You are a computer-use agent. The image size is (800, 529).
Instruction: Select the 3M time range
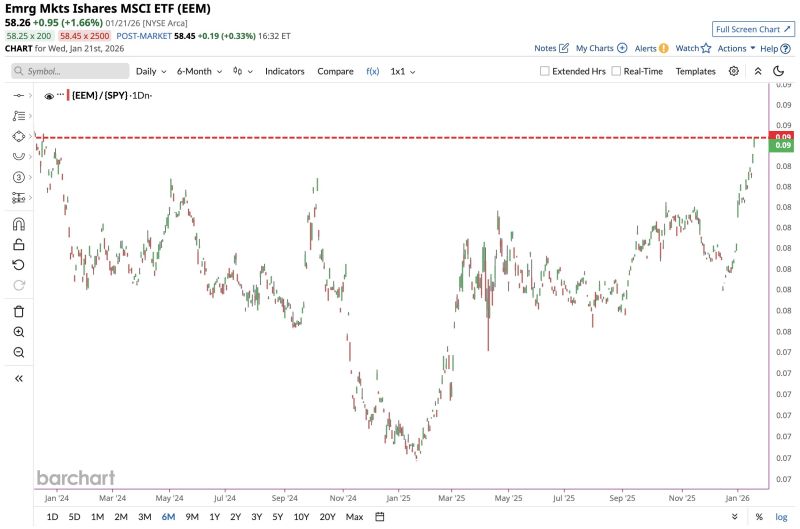[145, 517]
